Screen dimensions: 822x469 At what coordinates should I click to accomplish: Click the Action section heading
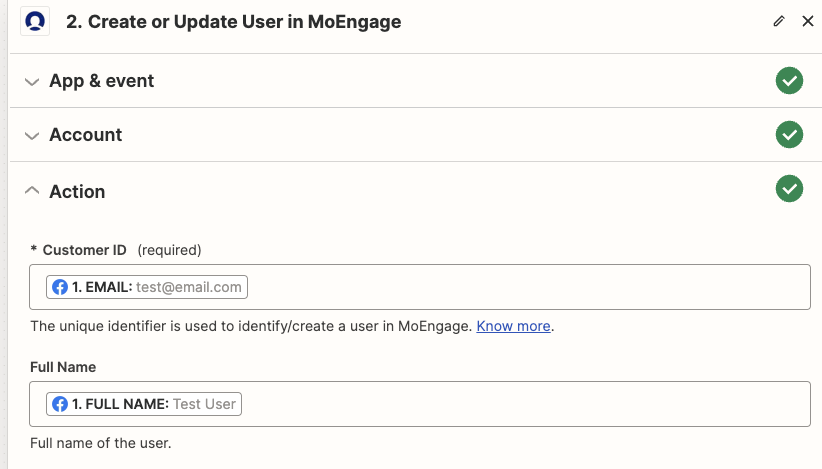tap(77, 191)
